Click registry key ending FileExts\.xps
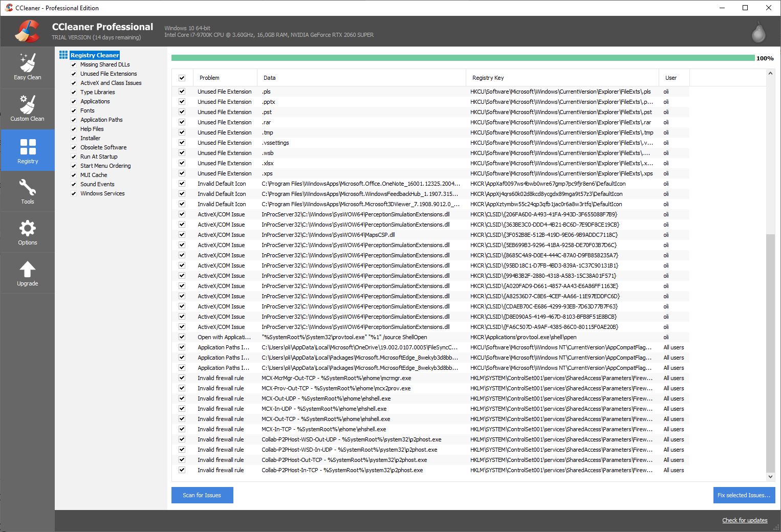Image resolution: width=781 pixels, height=532 pixels. point(561,173)
